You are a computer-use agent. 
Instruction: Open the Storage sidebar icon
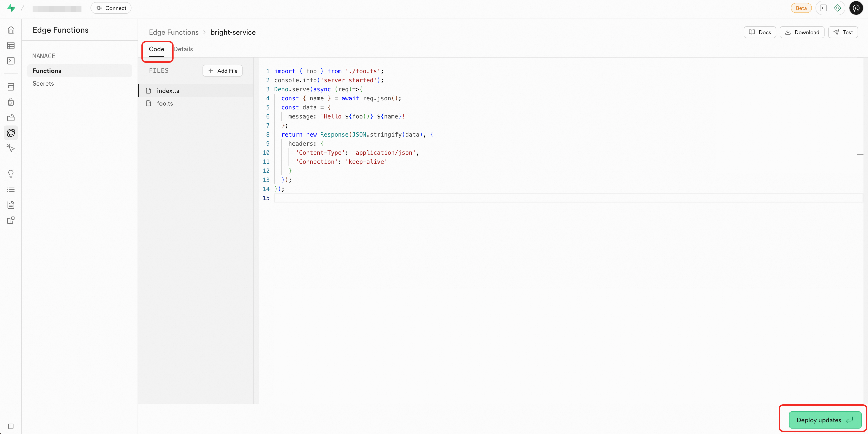(x=11, y=117)
